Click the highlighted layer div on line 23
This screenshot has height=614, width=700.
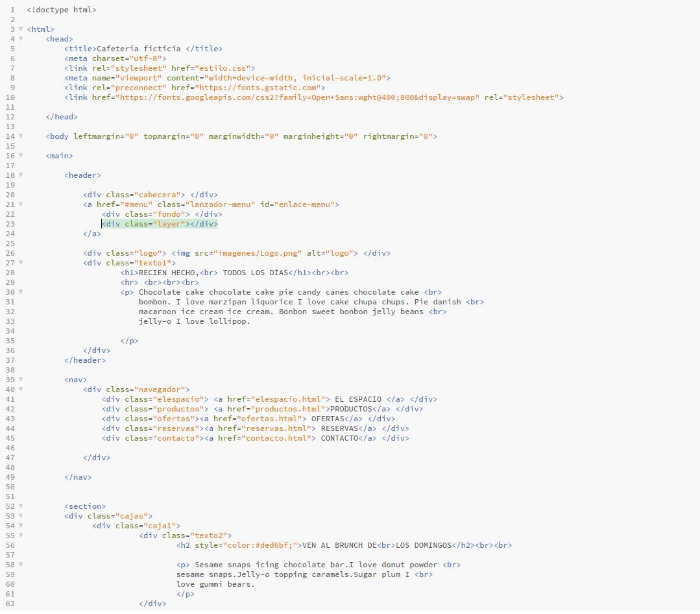coord(160,224)
